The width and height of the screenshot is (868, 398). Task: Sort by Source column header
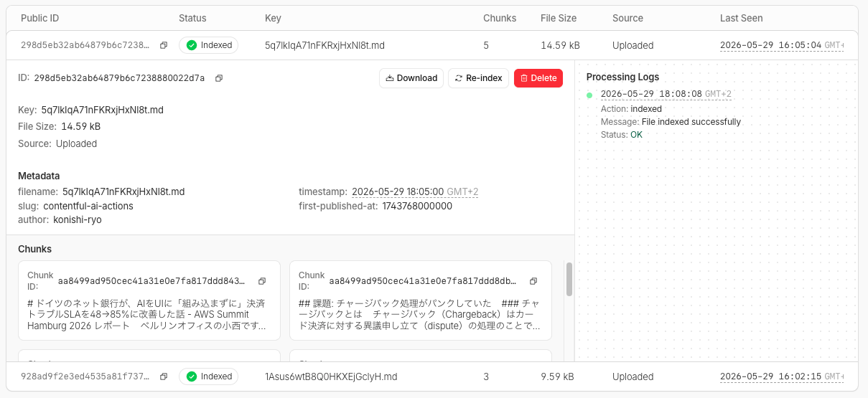pos(627,18)
